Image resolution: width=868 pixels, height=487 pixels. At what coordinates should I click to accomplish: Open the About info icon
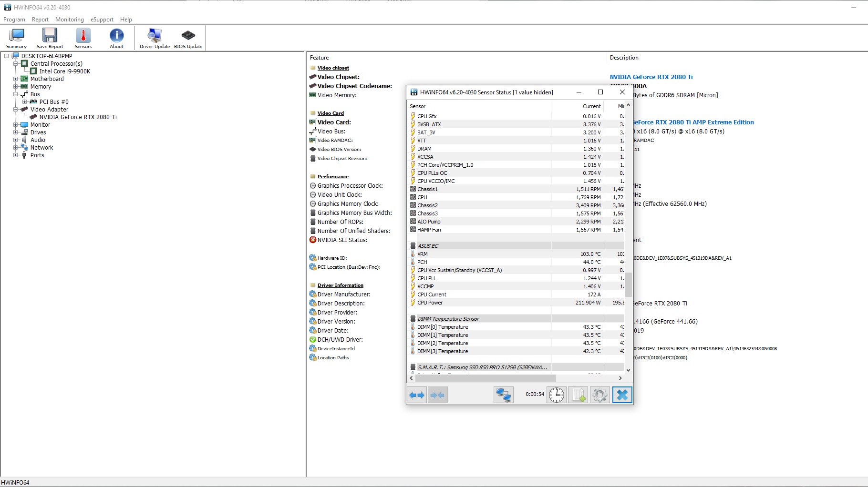tap(116, 38)
